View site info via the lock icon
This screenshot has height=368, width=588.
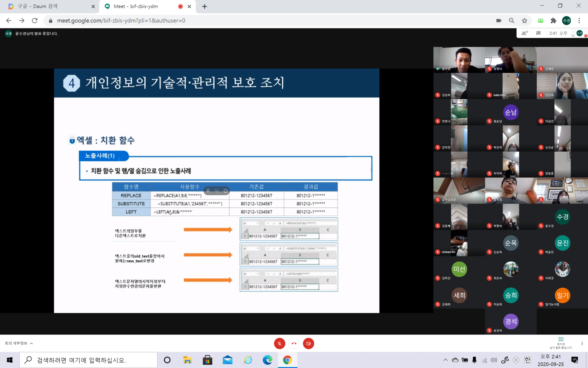tap(51, 21)
